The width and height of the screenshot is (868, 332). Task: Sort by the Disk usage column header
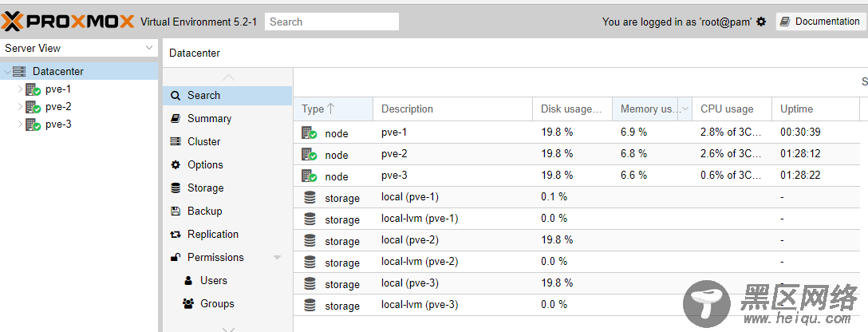(x=572, y=109)
